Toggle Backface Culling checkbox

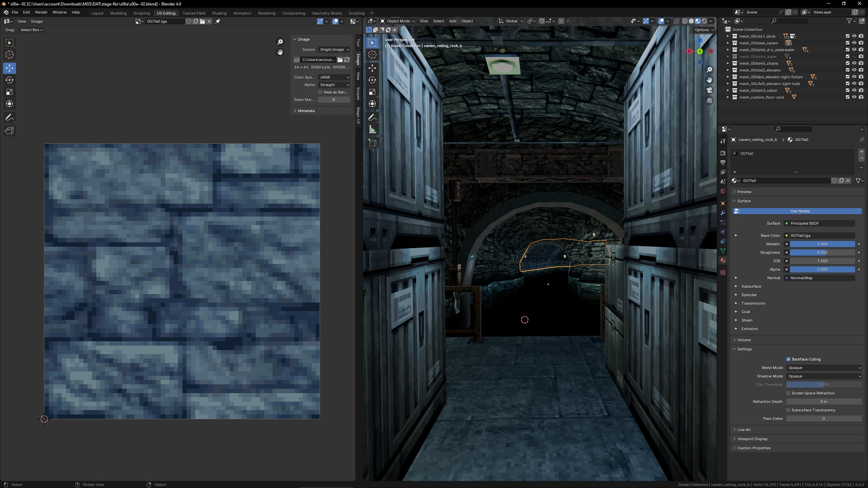(788, 359)
